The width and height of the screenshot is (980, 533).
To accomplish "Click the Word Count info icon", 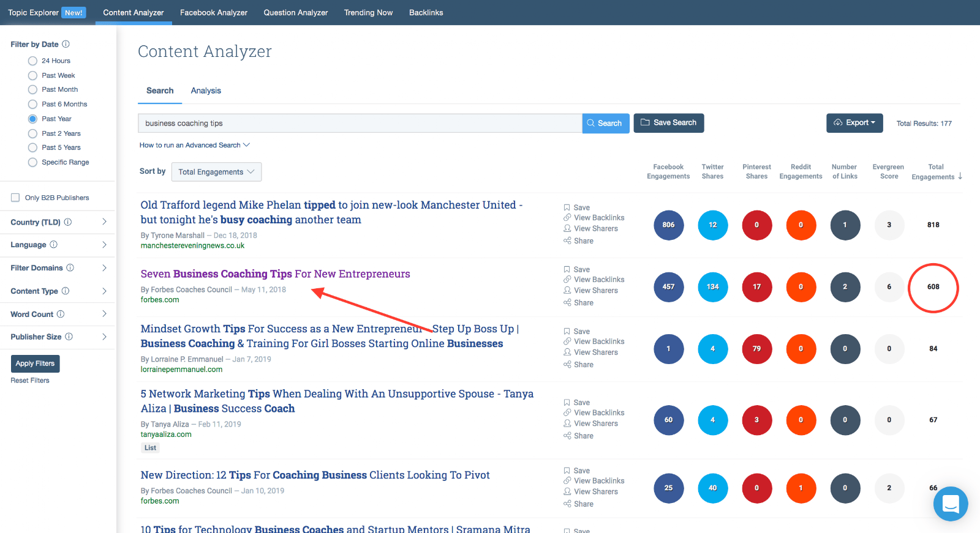I will tap(61, 314).
